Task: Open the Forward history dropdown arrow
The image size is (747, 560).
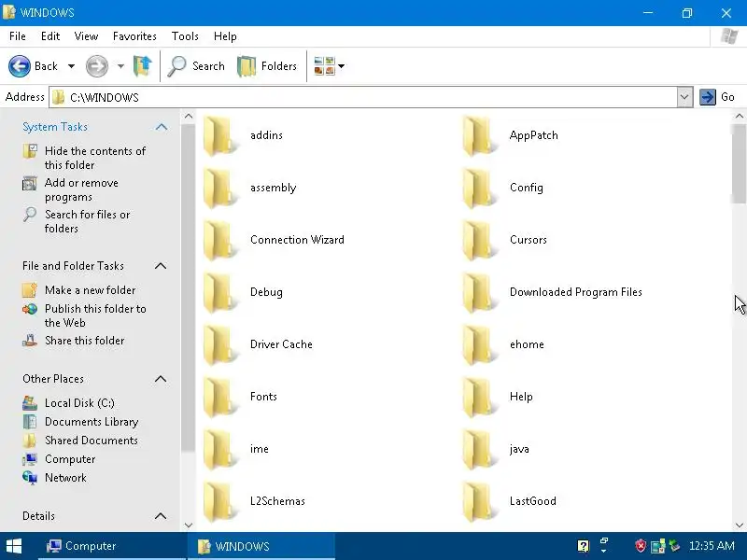Action: coord(120,66)
